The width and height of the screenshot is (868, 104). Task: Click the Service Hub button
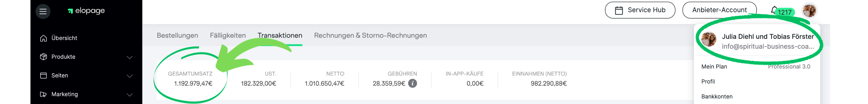click(x=640, y=10)
